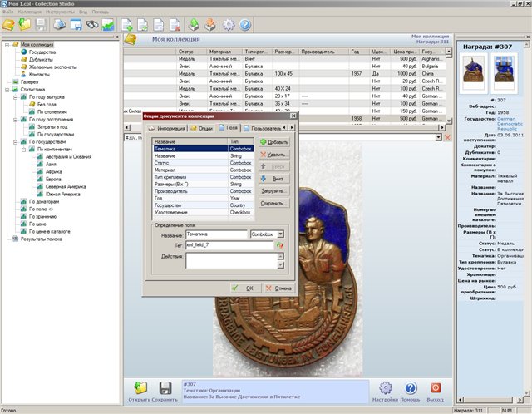The image size is (532, 414).
Task: Collapse the По государствам node
Action: (x=15, y=142)
